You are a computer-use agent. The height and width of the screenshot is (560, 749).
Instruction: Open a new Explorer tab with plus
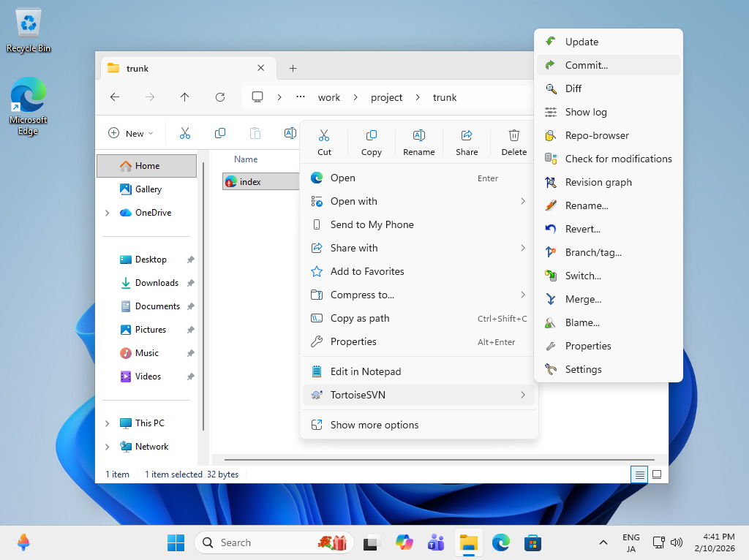point(293,69)
